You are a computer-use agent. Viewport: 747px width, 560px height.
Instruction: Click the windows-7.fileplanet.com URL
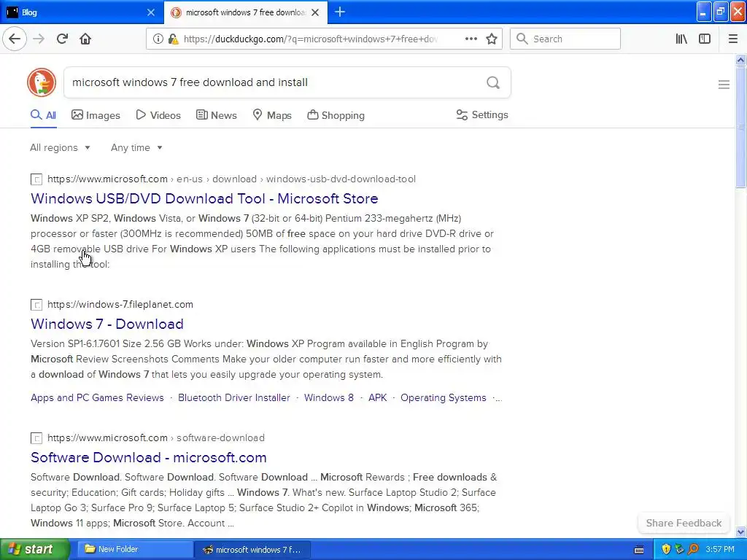point(120,304)
